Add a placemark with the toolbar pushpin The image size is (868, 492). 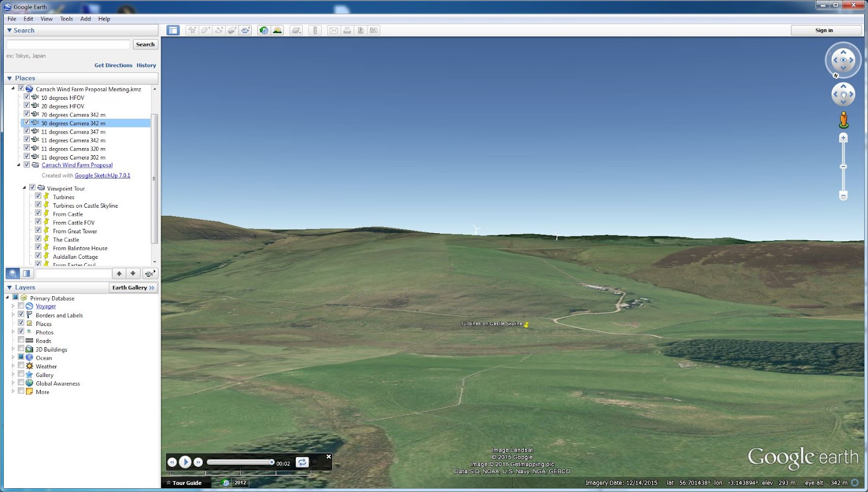coord(192,30)
